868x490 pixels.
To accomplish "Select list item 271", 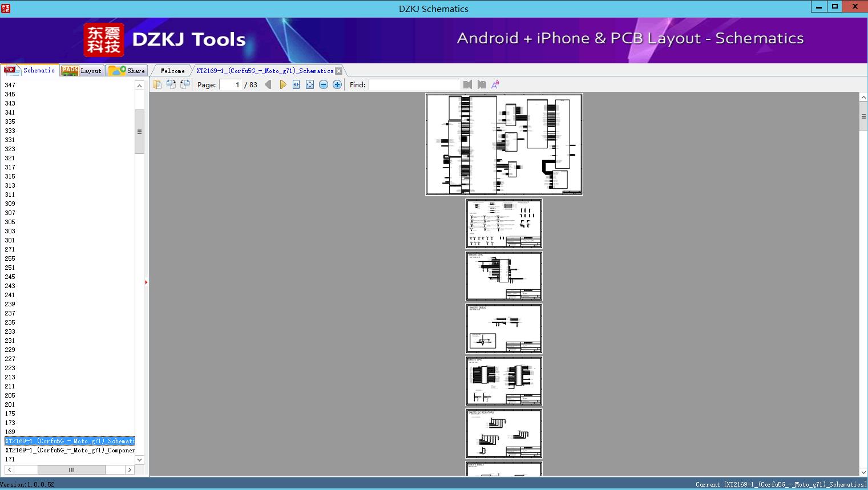I will [10, 249].
